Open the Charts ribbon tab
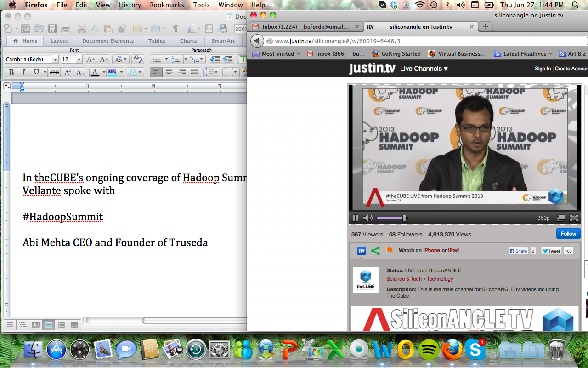Image resolution: width=588 pixels, height=368 pixels. (x=188, y=41)
